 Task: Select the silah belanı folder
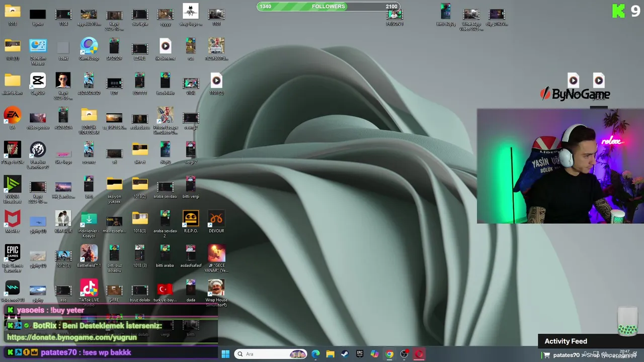pos(13,84)
